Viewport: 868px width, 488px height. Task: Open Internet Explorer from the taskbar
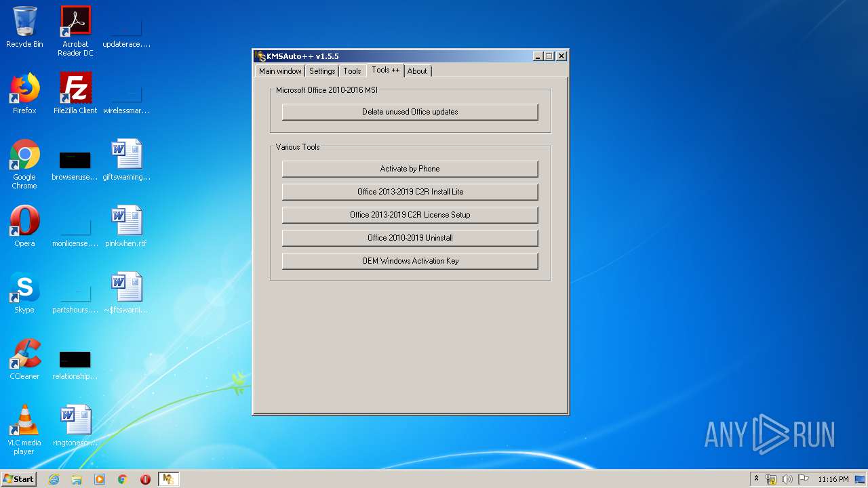pos(54,479)
